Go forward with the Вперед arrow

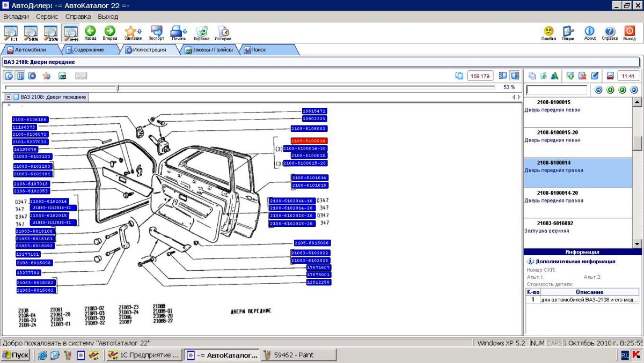(110, 33)
